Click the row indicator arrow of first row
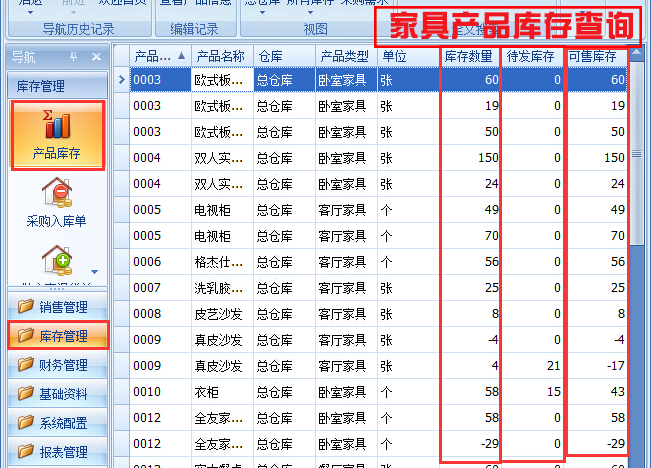Screen dimensions: 651x468 (121, 79)
